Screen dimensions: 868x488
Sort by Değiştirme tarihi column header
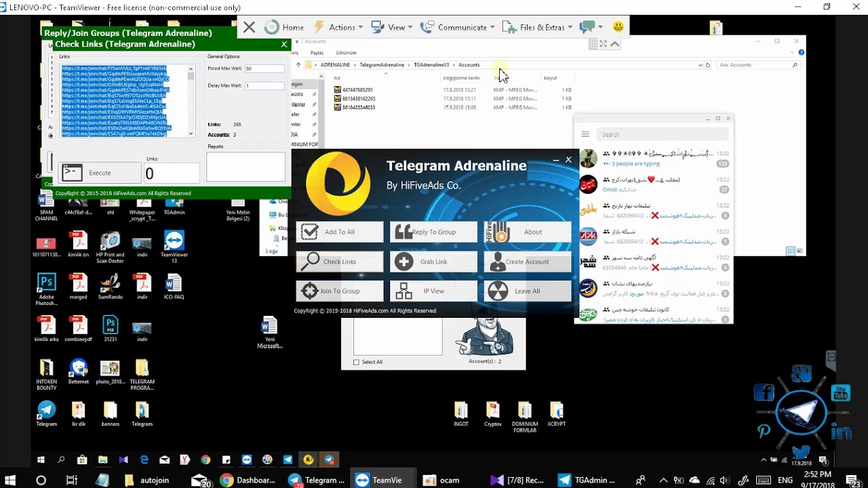click(x=461, y=78)
